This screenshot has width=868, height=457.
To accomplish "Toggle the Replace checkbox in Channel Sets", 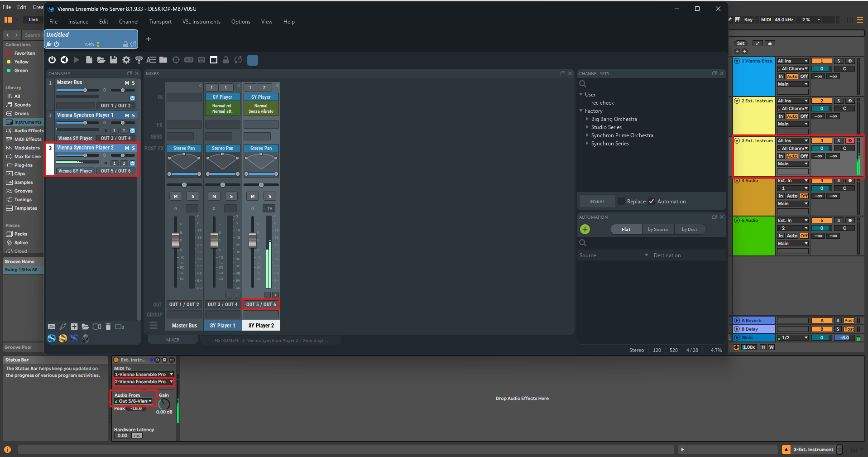I will tap(621, 202).
